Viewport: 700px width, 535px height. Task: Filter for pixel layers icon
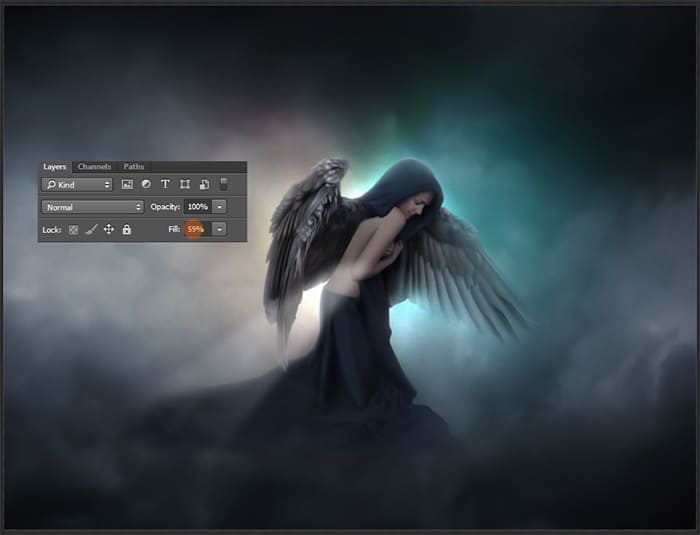pos(127,184)
